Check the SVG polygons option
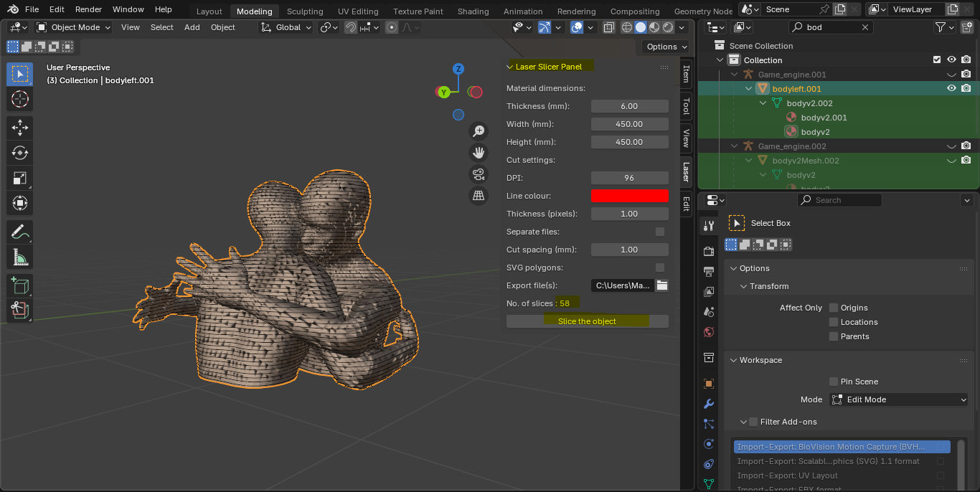 (660, 268)
